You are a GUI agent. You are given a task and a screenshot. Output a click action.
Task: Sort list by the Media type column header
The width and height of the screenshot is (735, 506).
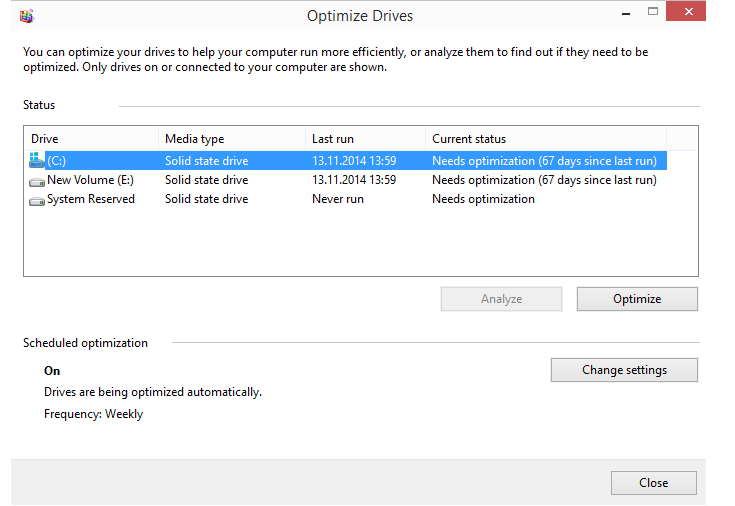(232, 139)
